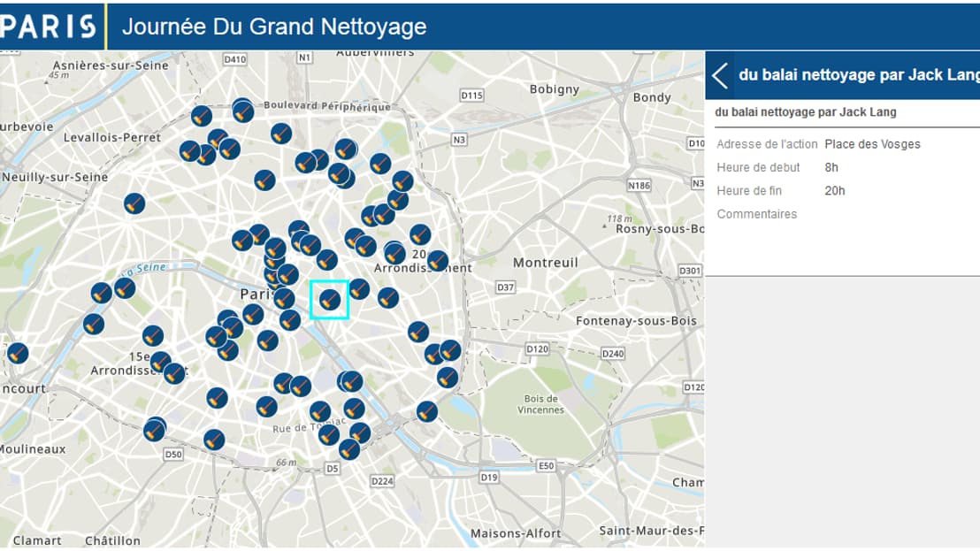Select the isolated broom marker south of Neuilly-sur-Seine
This screenshot has height=551, width=980.
point(134,203)
